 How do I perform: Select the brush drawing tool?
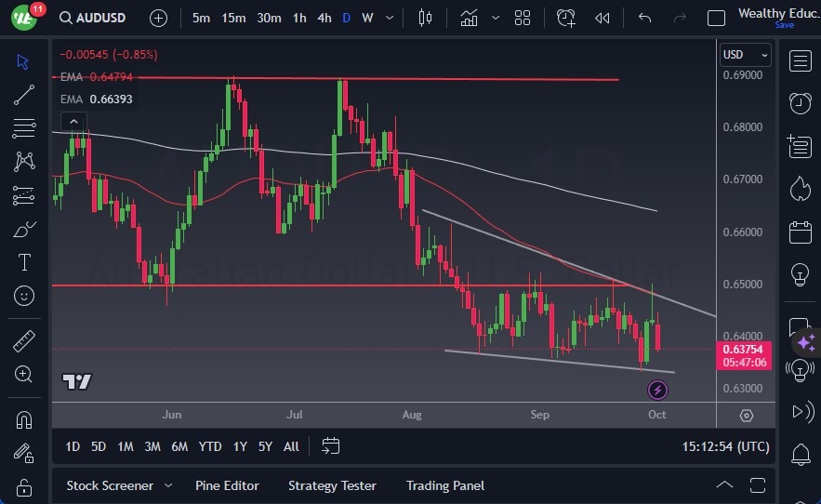[24, 229]
